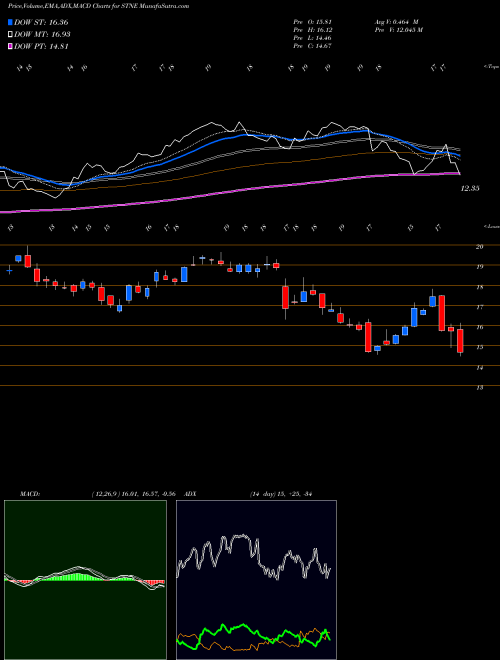Click the 'Avg V: 6.464 M' volume value
Viewport: 500px width, 660px height.
click(x=396, y=22)
